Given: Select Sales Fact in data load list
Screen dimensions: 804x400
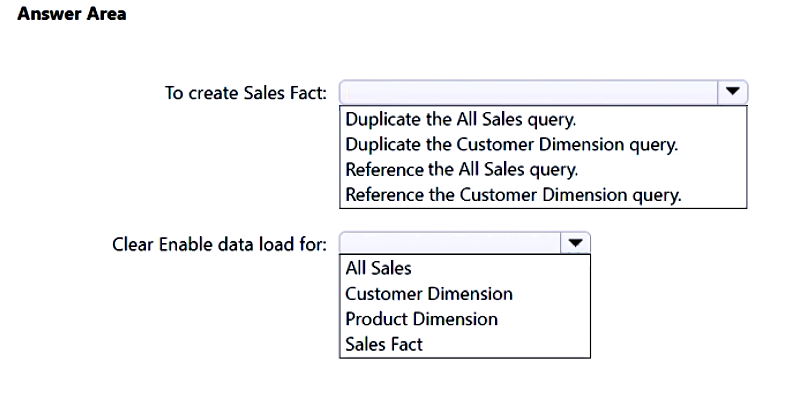Looking at the screenshot, I should (384, 344).
